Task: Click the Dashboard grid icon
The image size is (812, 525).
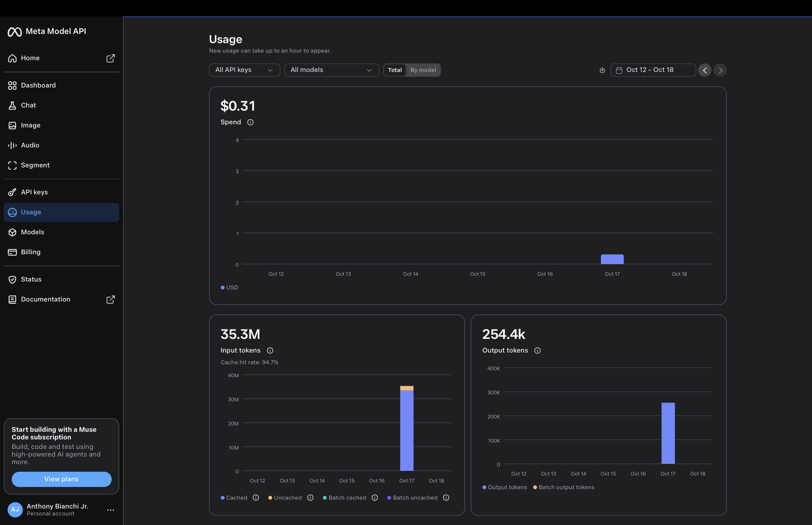Action: coord(12,86)
